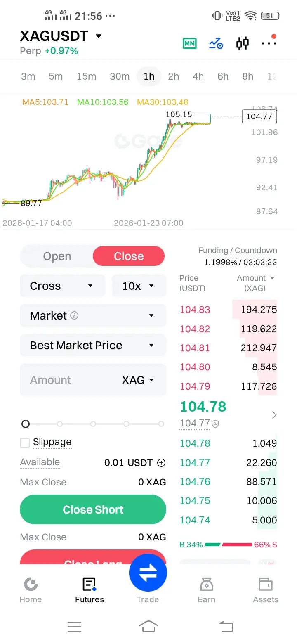Enable the Slippage checkbox
Image resolution: width=297 pixels, height=644 pixels.
[25, 443]
